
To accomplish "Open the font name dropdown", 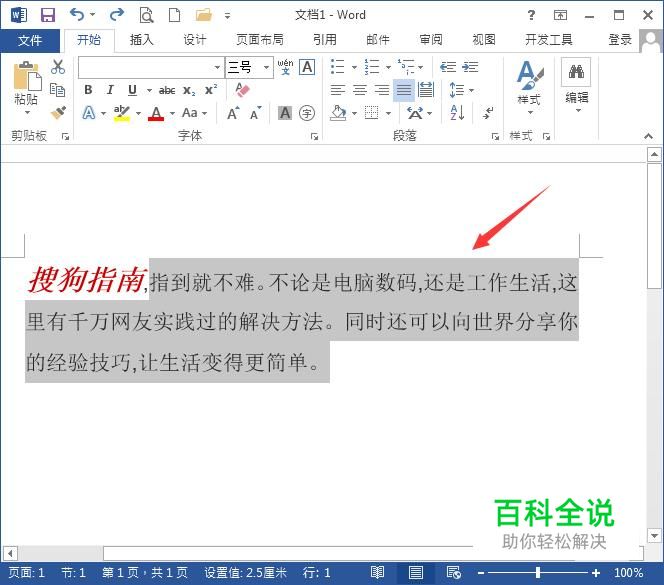I will click(x=217, y=67).
